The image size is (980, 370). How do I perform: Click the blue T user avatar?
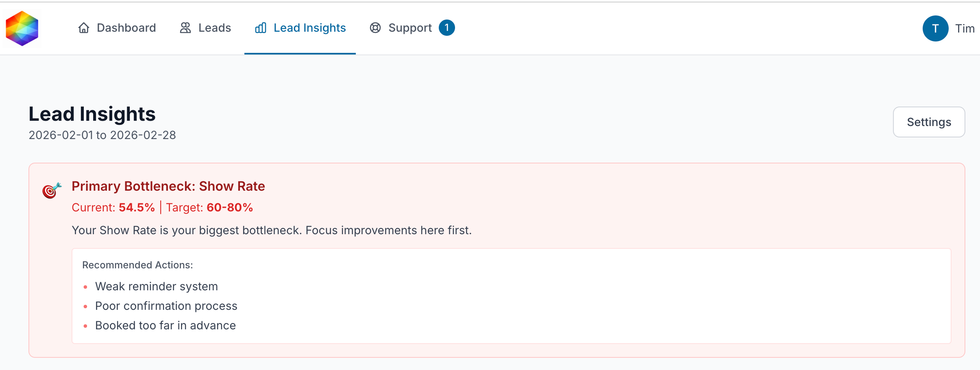pyautogui.click(x=935, y=28)
